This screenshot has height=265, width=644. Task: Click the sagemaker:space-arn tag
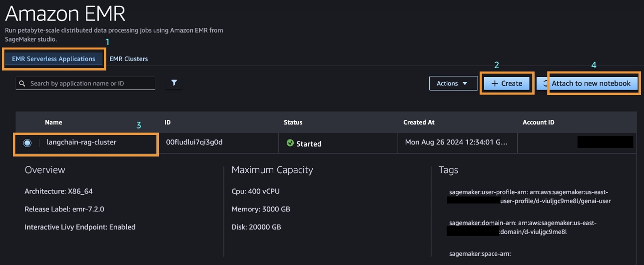point(480,254)
